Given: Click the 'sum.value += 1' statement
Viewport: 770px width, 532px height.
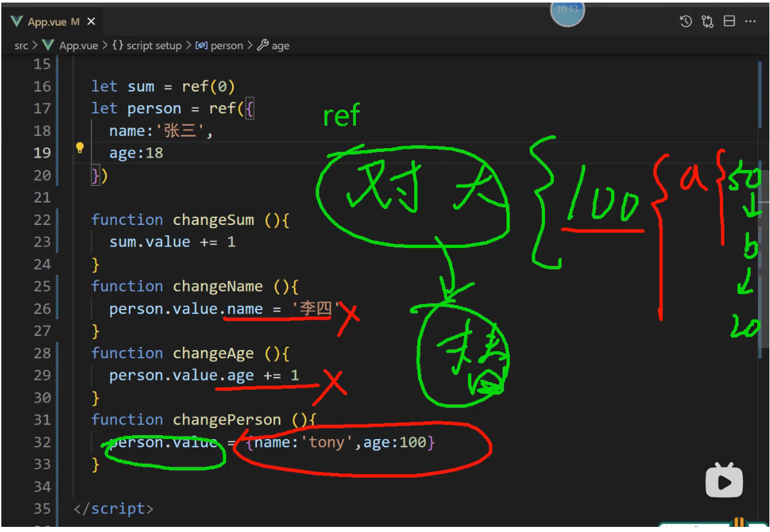Looking at the screenshot, I should (172, 242).
